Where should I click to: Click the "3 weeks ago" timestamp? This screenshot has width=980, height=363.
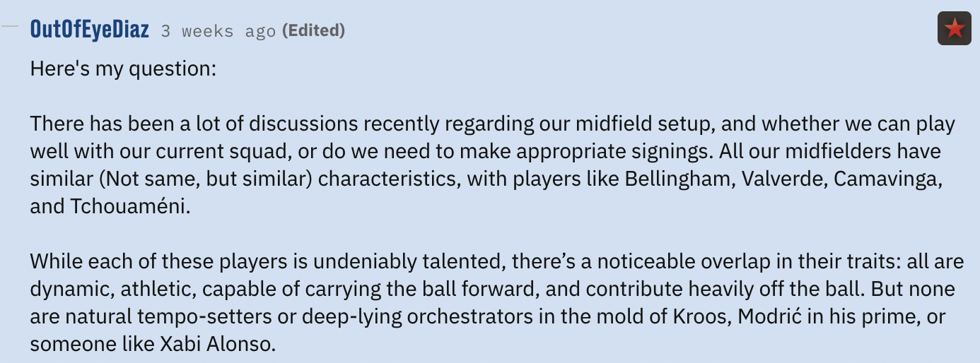pos(218,31)
